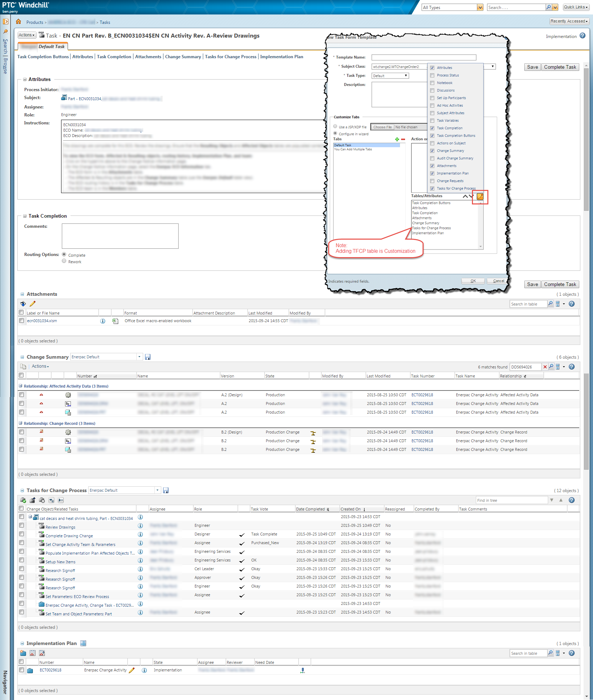Open the Actions menu next to Task title
This screenshot has width=593, height=700.
click(27, 35)
